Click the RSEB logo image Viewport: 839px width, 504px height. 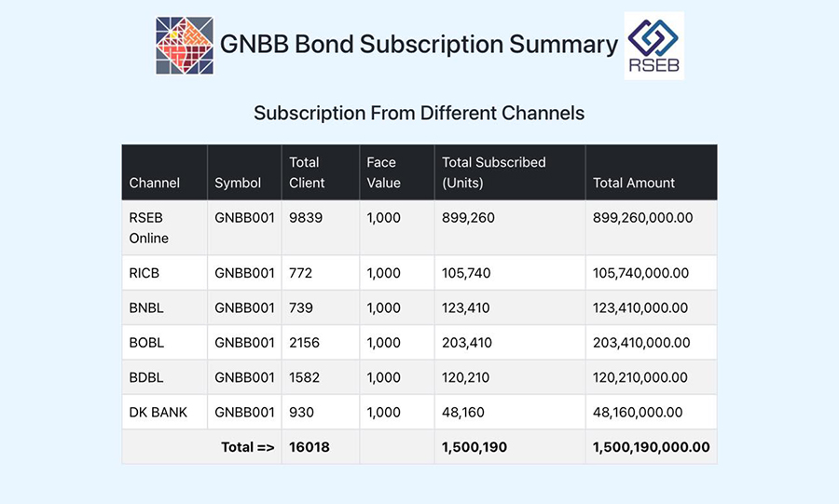653,46
